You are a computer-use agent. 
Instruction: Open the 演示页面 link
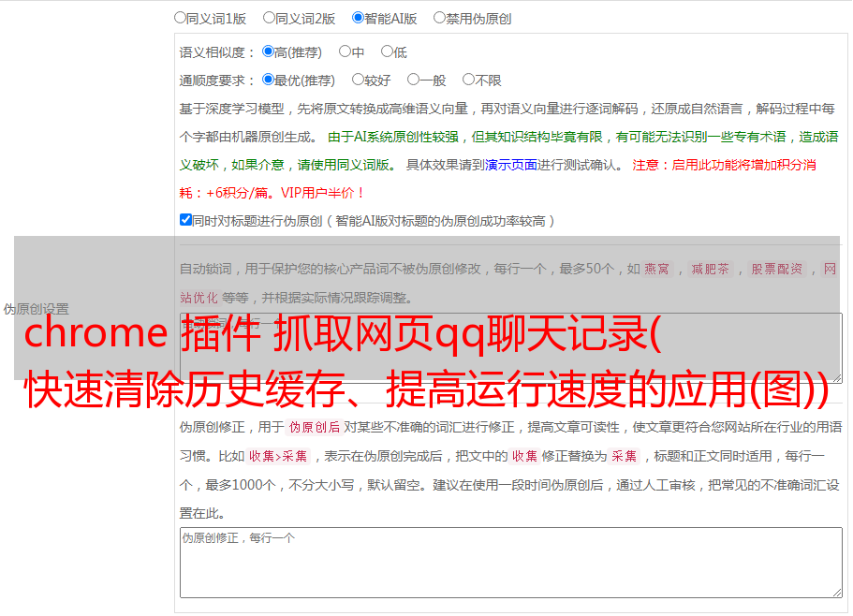pos(511,165)
